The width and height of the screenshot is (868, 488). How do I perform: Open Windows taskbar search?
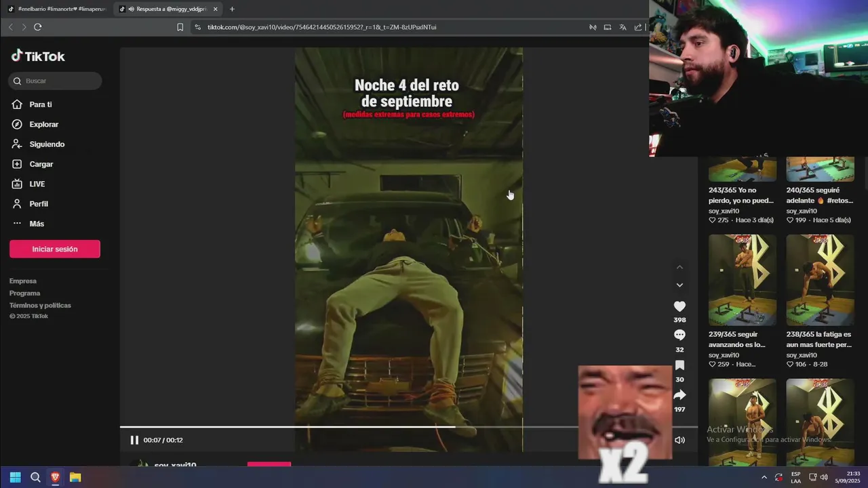pos(35,477)
